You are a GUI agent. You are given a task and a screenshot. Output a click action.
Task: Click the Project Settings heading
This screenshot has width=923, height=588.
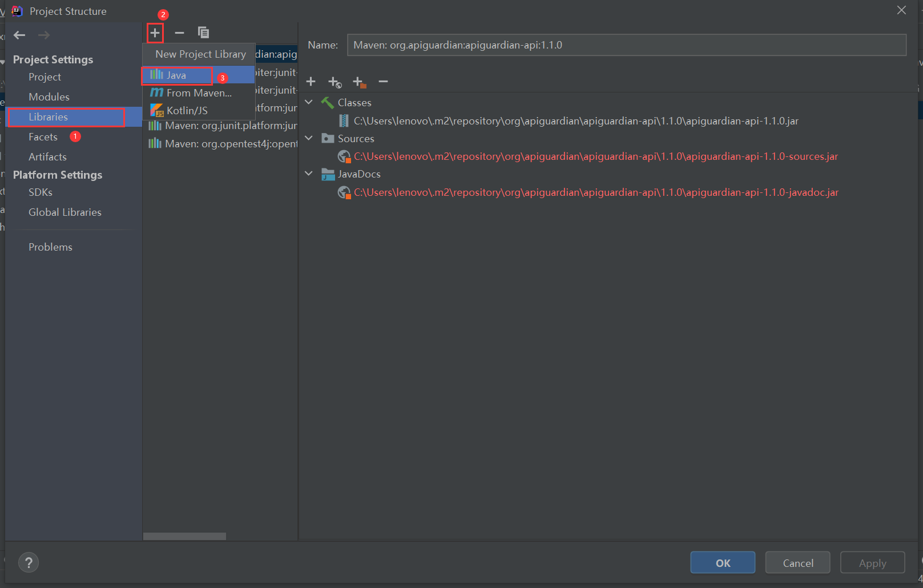click(x=53, y=59)
